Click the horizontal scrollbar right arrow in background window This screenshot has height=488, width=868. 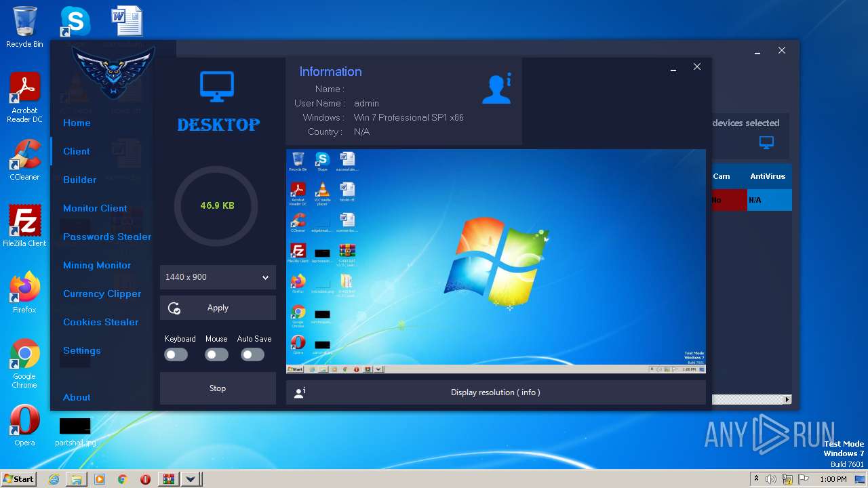[x=787, y=400]
